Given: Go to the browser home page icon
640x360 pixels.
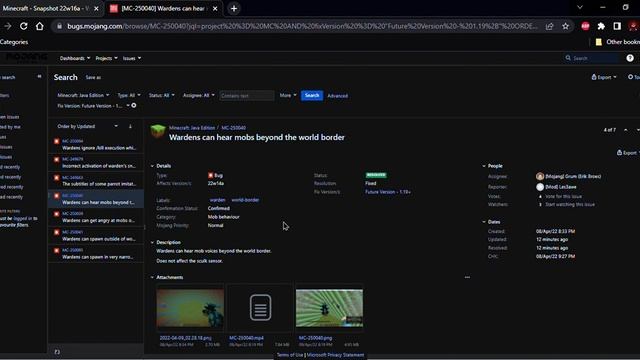Looking at the screenshot, I should click(40, 26).
